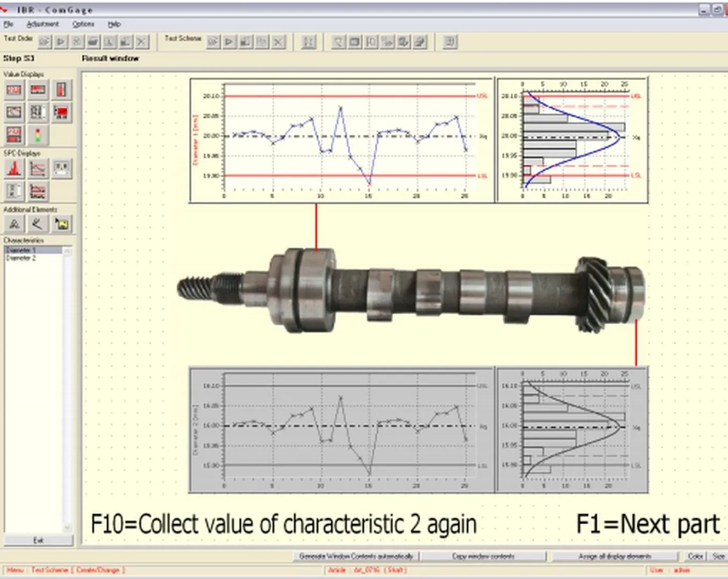Viewport: 728px width, 579px height.
Task: Click the Diameter 1 line chart
Action: (x=342, y=140)
